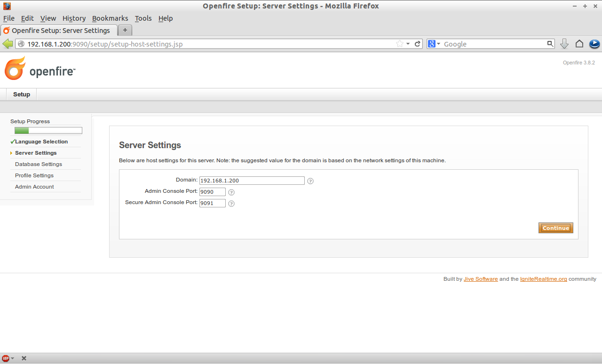Open a new tab with plus button
The width and height of the screenshot is (602, 364).
125,30
